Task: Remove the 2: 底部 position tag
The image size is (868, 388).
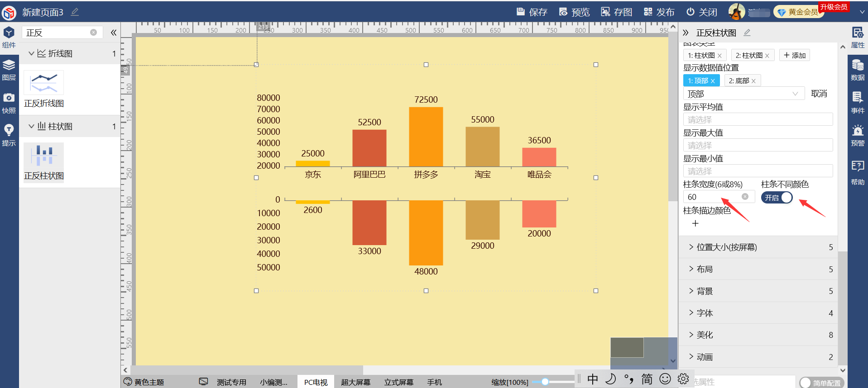Action: tap(753, 81)
